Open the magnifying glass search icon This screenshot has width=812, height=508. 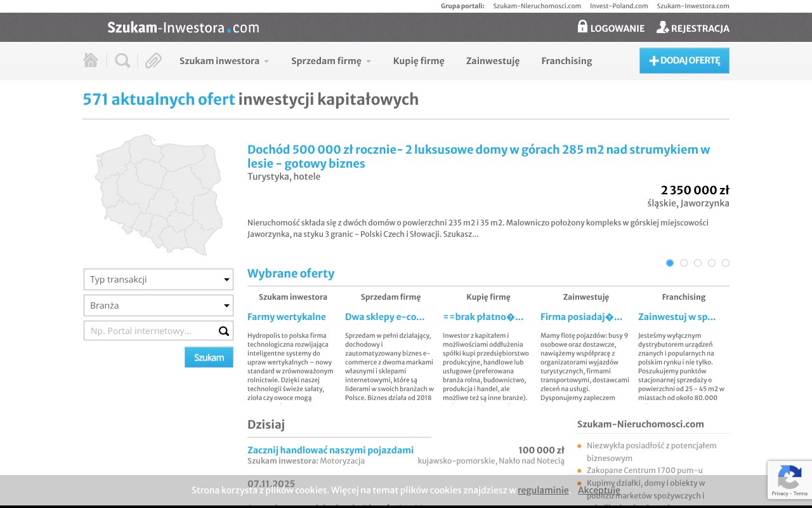pos(122,59)
